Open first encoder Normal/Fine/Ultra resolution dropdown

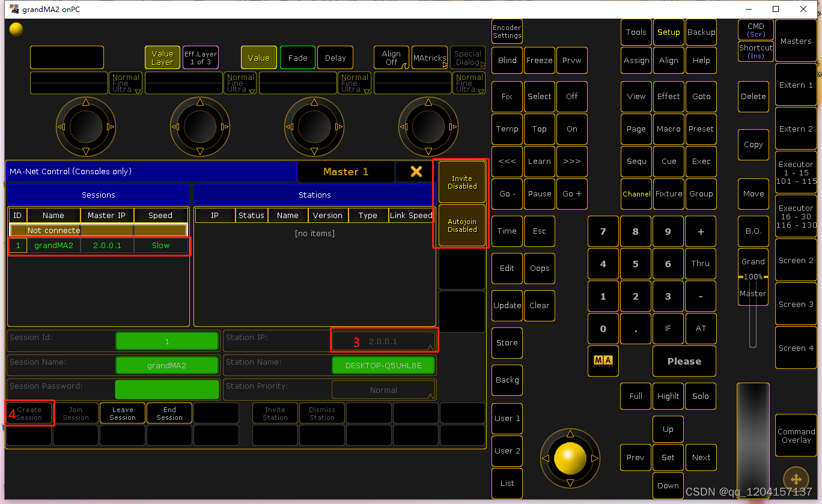point(125,83)
